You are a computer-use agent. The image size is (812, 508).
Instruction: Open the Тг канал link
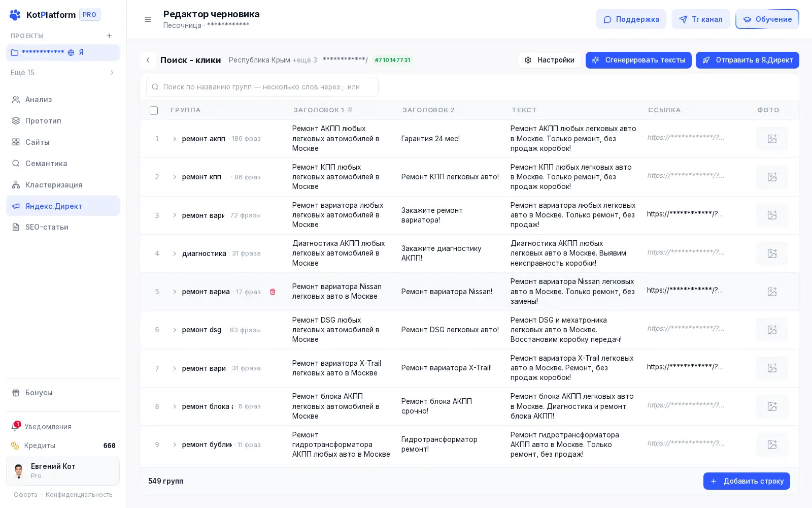click(x=701, y=19)
